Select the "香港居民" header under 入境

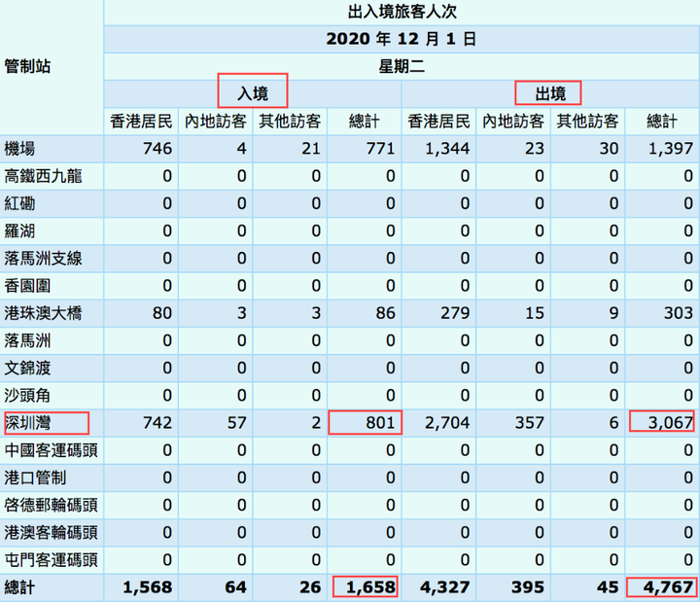click(x=141, y=121)
